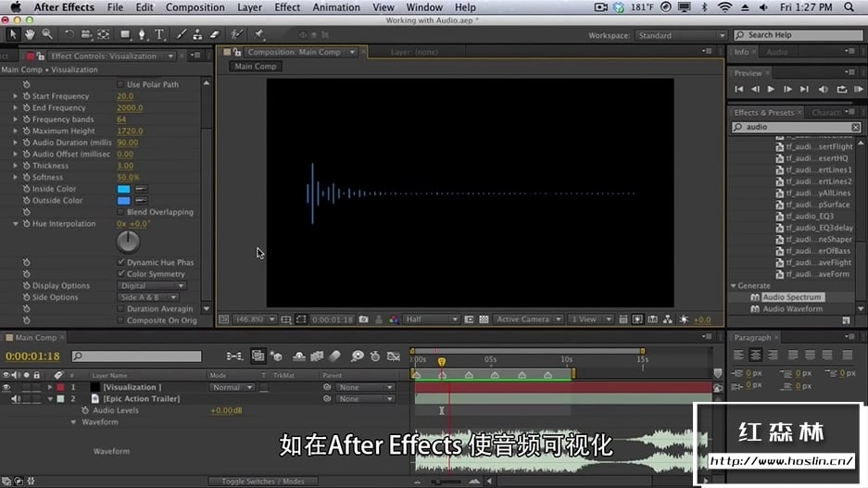
Task: Toggle loop option in Preview panel
Action: [841, 89]
